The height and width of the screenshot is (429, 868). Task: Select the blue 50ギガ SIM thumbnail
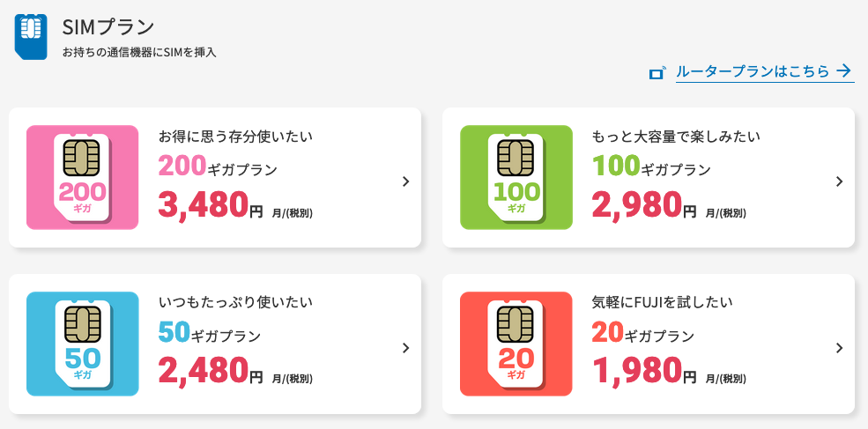click(83, 344)
